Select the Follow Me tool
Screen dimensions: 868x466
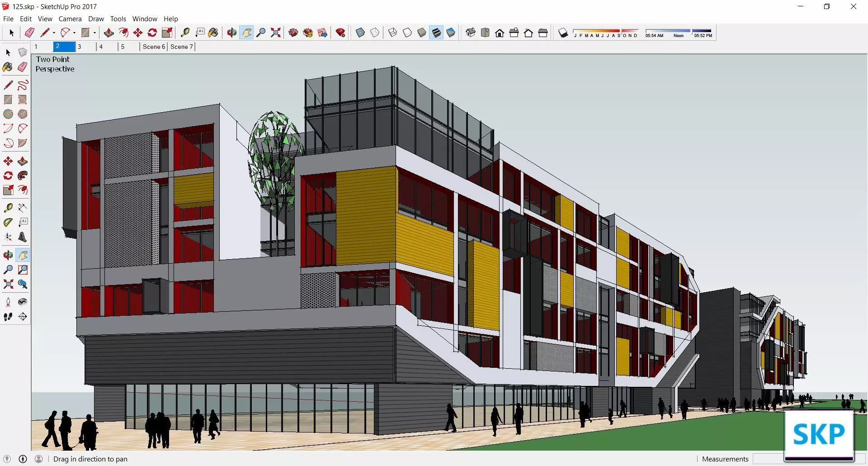(x=23, y=176)
